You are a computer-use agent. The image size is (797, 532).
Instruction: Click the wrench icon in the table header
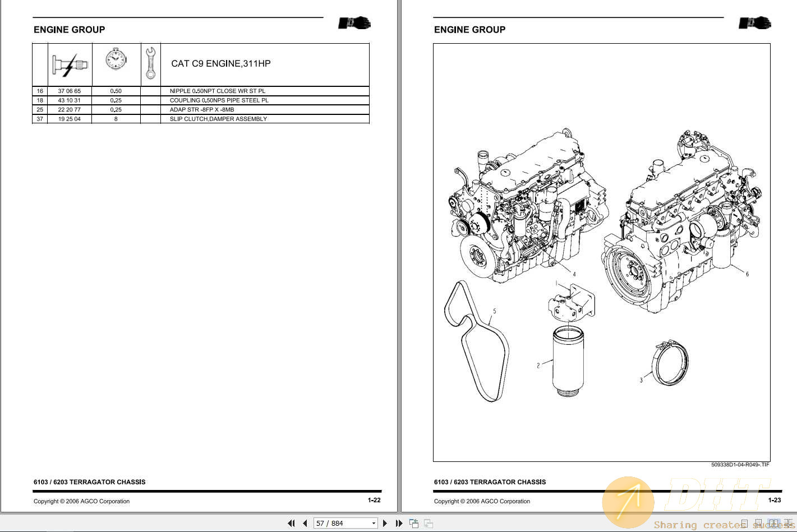coord(150,63)
